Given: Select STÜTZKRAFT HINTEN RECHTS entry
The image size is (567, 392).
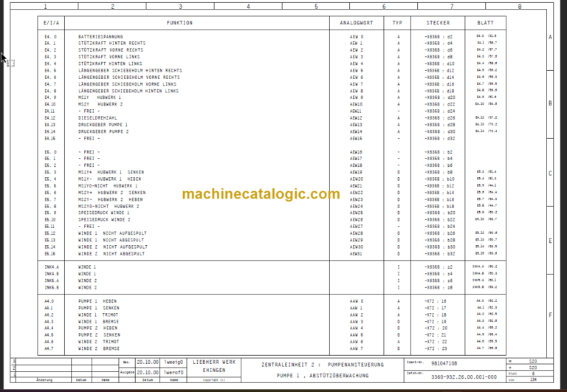Looking at the screenshot, I should tap(111, 43).
